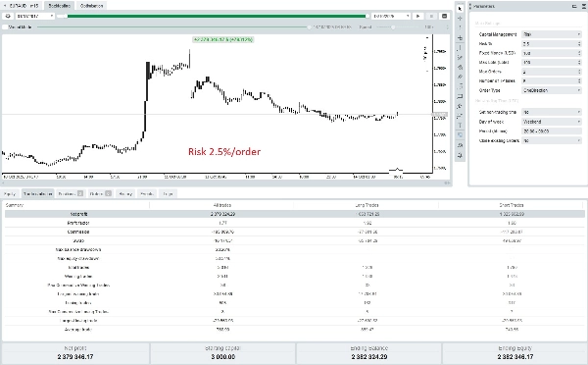Switch to the Optimization tab
This screenshot has height=365, width=588.
91,6
